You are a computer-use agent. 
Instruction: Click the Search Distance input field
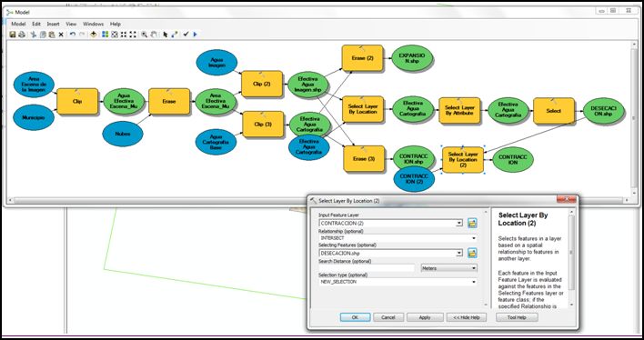pyautogui.click(x=367, y=268)
